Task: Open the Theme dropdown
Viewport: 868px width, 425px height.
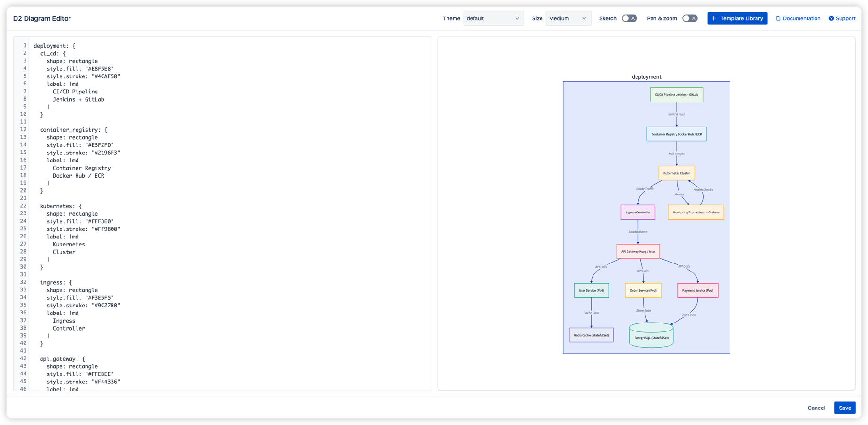Action: click(x=493, y=18)
